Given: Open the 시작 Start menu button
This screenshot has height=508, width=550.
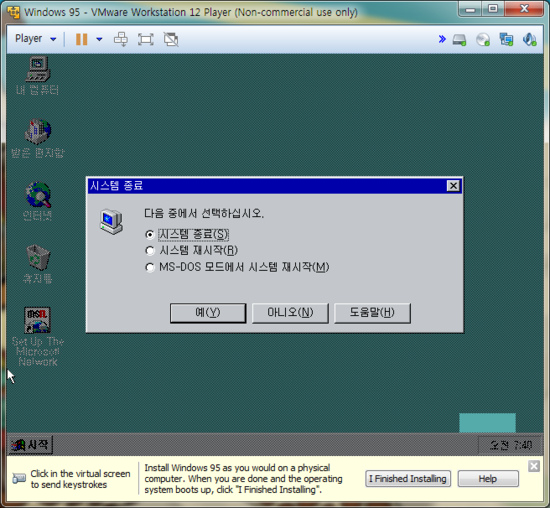Looking at the screenshot, I should point(31,445).
